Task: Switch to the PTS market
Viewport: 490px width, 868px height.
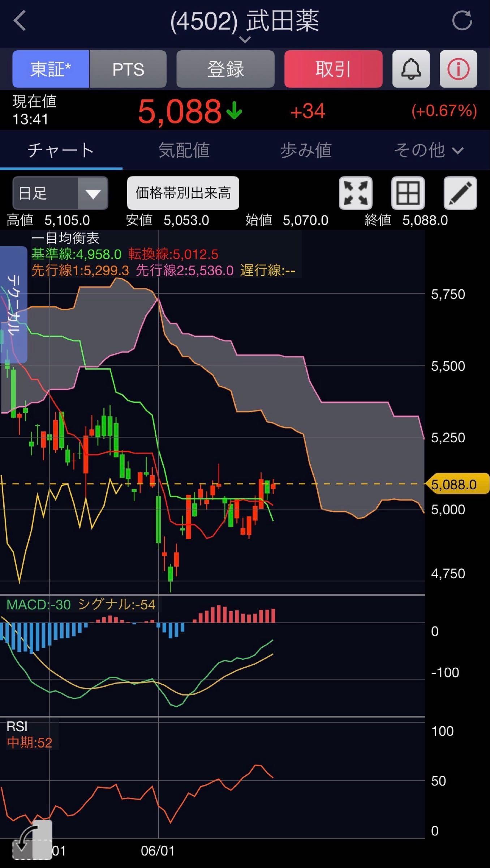Action: point(128,69)
